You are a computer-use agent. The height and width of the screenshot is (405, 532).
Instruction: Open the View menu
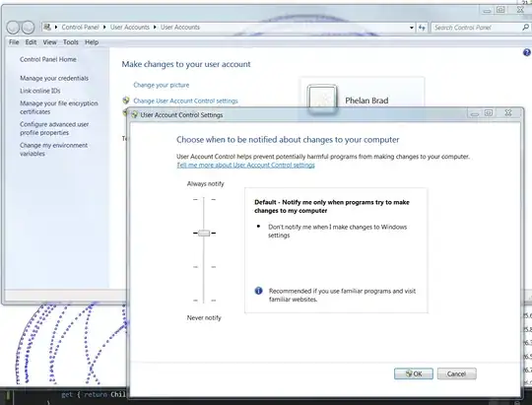(49, 42)
